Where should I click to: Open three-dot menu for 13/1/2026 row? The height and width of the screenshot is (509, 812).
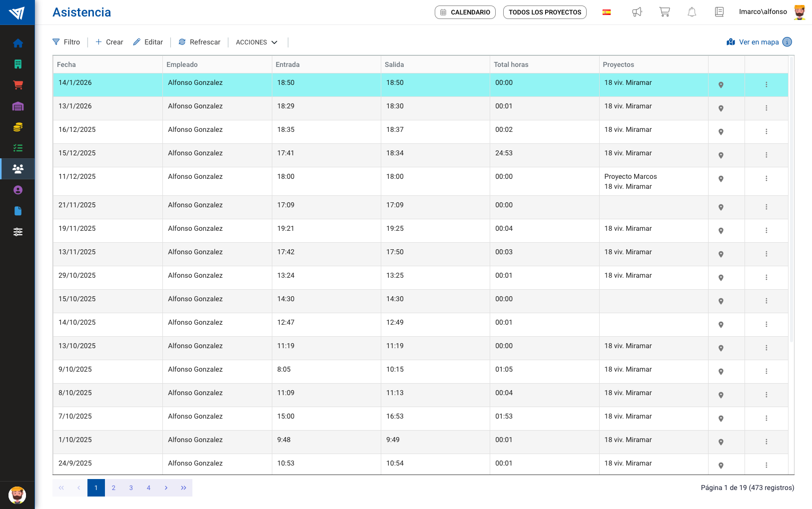point(766,108)
